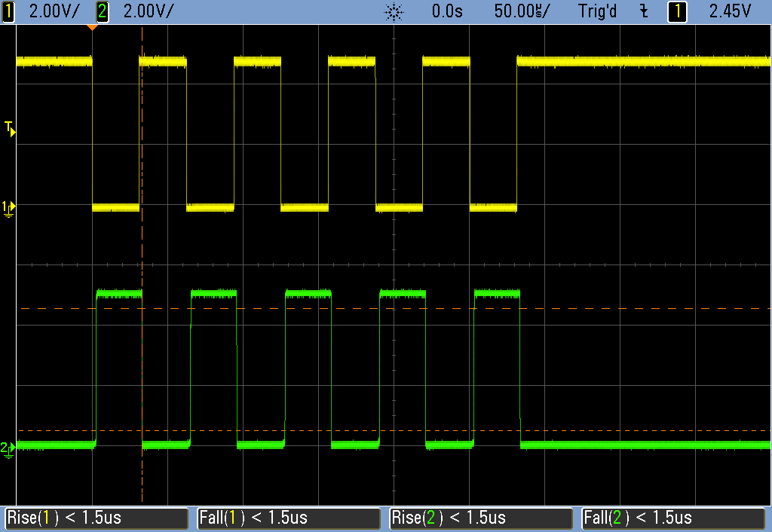The width and height of the screenshot is (772, 532).
Task: Click the channel 1 ground reference marker
Action: (8, 206)
